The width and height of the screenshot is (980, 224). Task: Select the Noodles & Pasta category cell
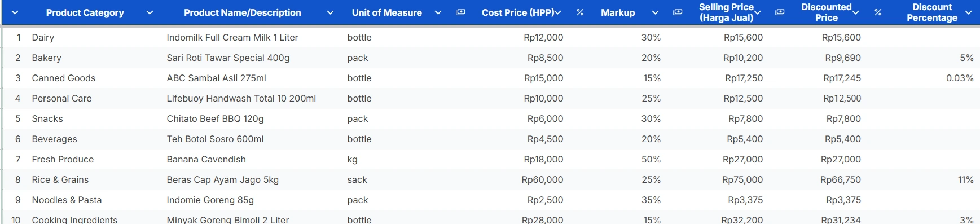tap(67, 200)
